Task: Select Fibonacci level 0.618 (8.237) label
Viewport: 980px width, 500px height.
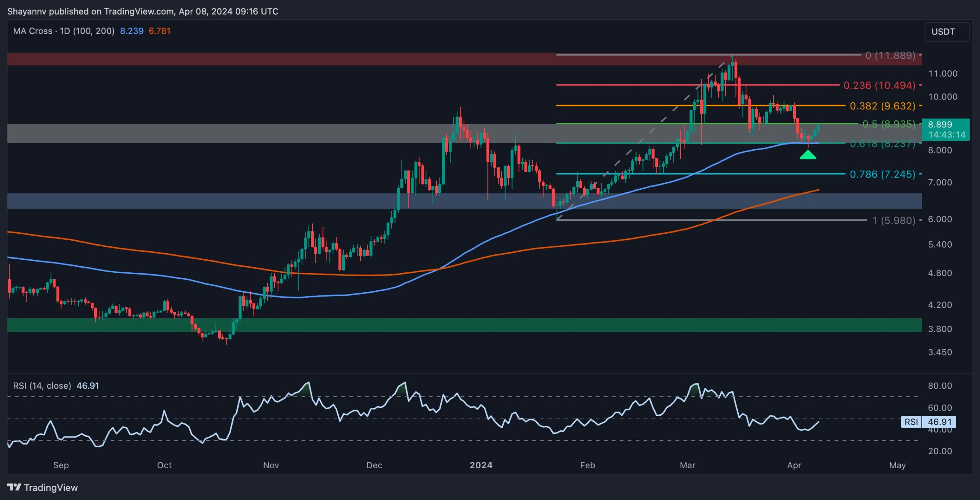Action: (x=882, y=144)
